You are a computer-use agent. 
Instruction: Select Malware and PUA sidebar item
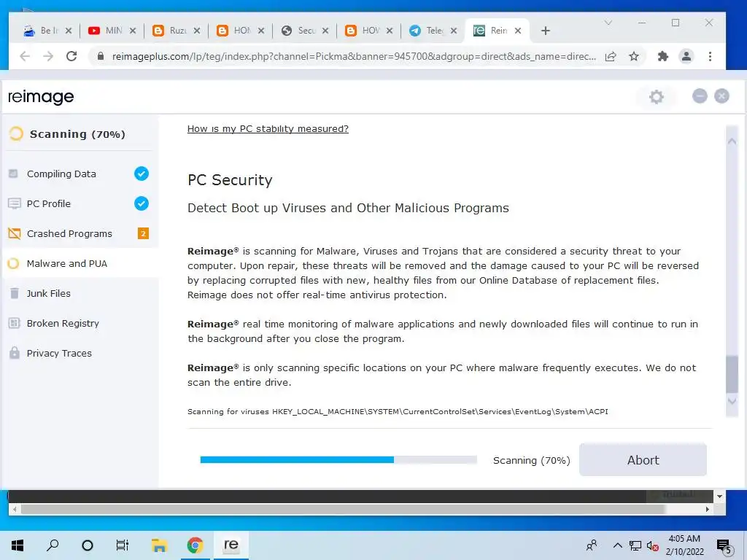[x=80, y=264]
